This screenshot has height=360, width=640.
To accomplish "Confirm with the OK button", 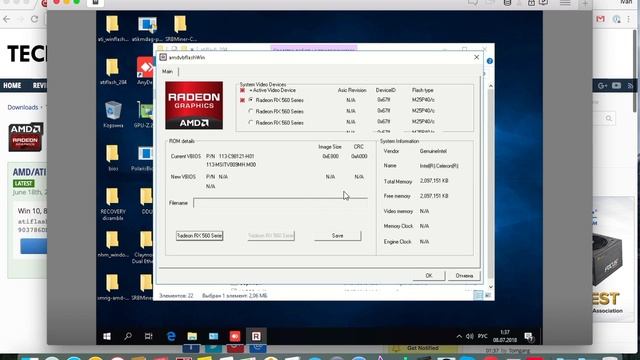I will (429, 276).
